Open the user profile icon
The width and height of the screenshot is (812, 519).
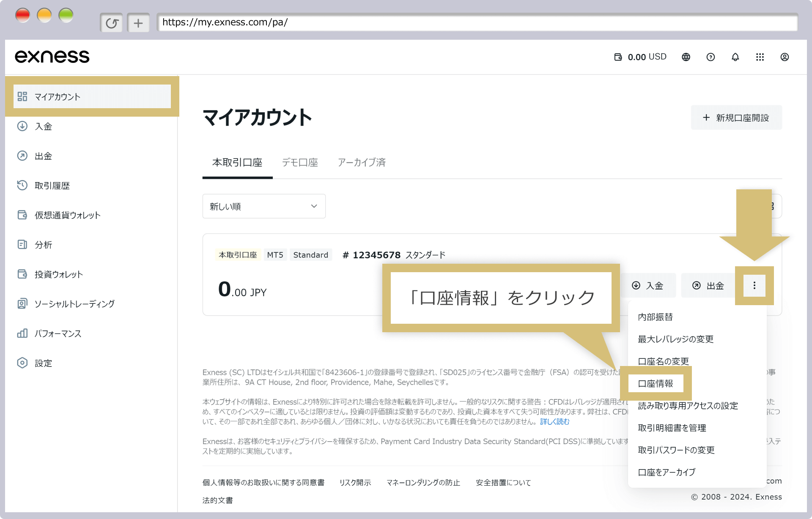point(785,57)
